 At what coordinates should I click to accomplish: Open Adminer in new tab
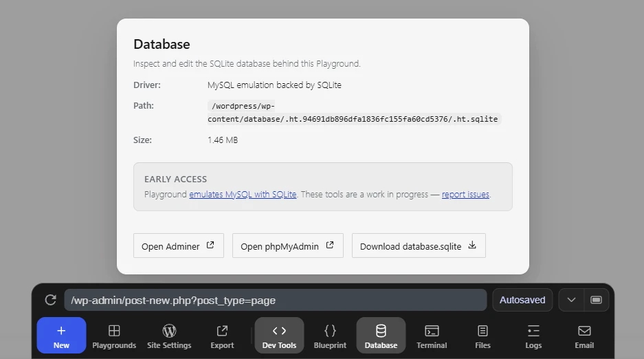[179, 246]
